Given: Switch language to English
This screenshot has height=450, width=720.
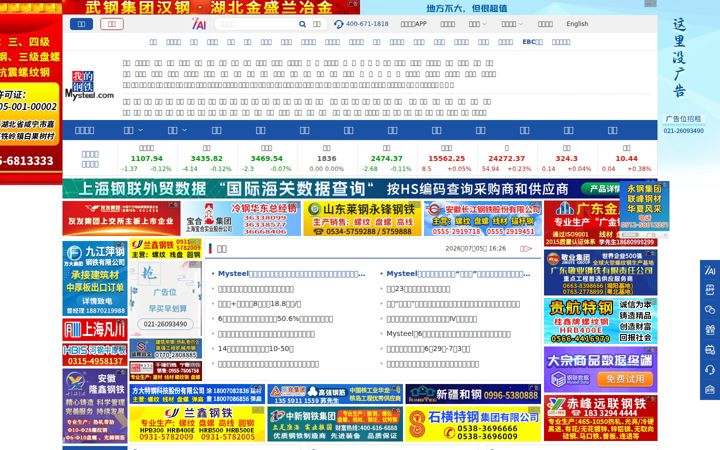Looking at the screenshot, I should (577, 24).
